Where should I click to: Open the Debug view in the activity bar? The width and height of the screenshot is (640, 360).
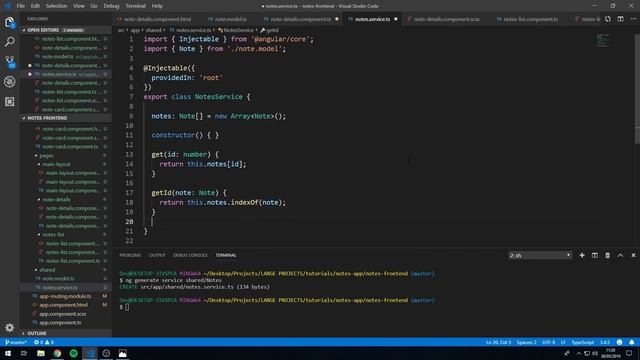[9, 82]
